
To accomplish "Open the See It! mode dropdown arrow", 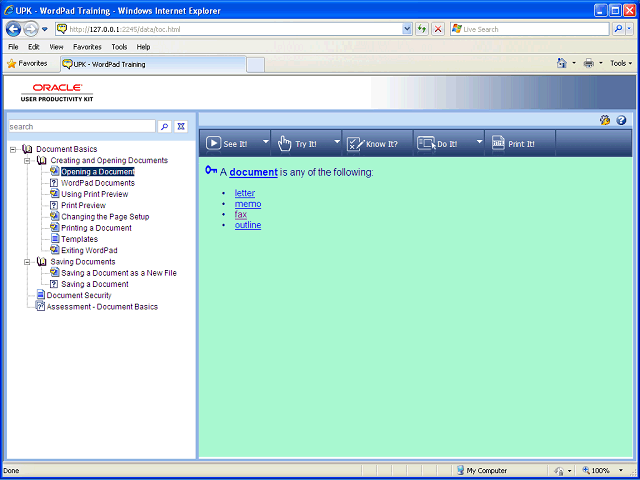I will pos(266,142).
